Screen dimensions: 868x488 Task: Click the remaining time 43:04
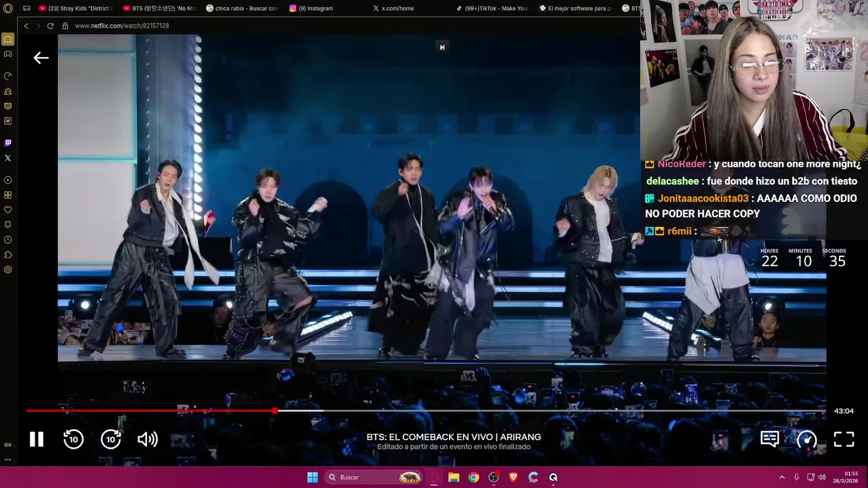844,411
